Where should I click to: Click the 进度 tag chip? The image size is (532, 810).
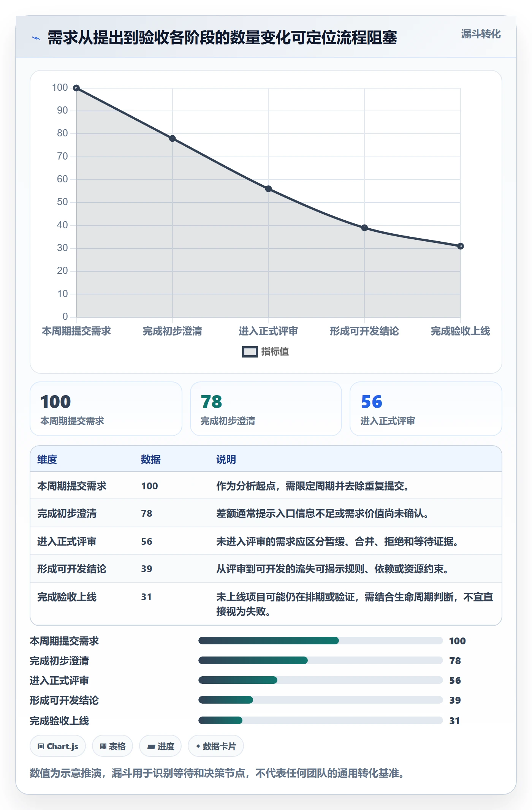[x=160, y=746]
